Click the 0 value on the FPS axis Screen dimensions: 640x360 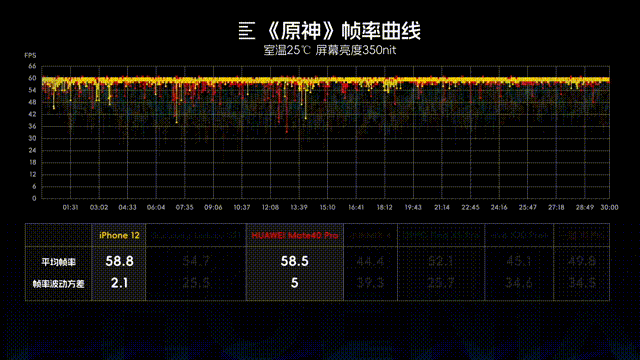tap(34, 198)
